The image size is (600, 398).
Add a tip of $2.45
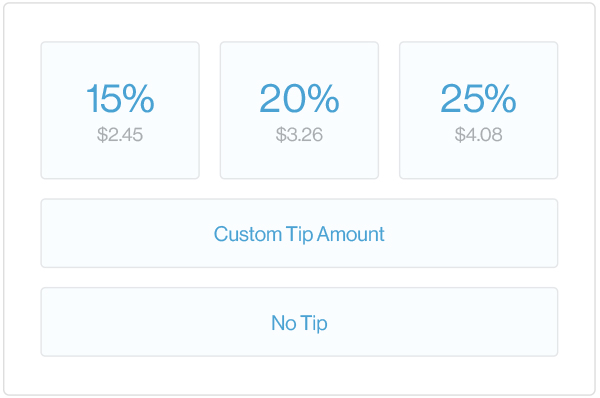[x=120, y=110]
